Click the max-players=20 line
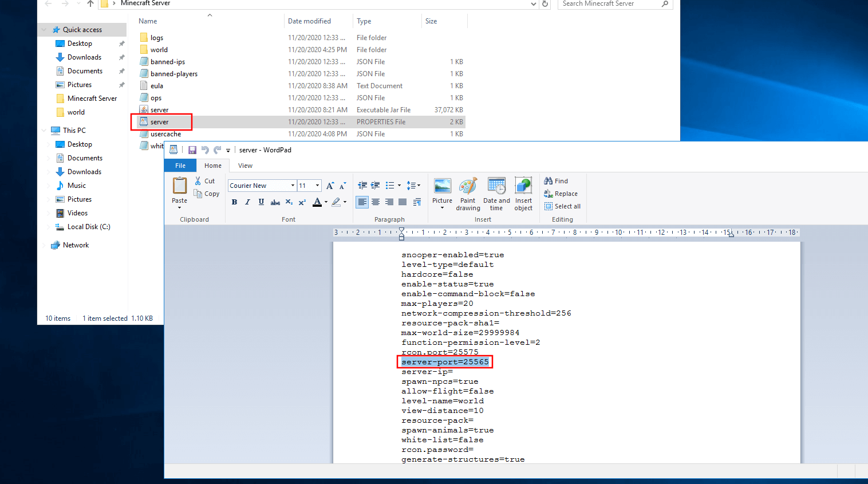The width and height of the screenshot is (868, 484). [437, 304]
